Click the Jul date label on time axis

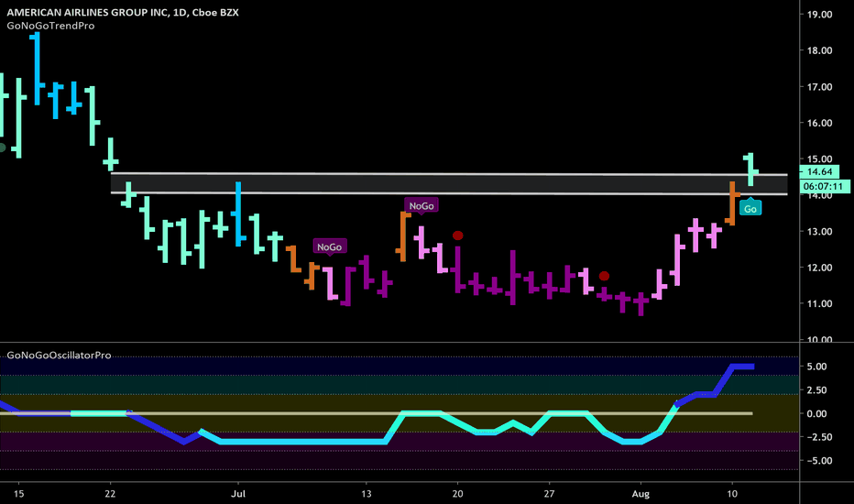[x=238, y=494]
